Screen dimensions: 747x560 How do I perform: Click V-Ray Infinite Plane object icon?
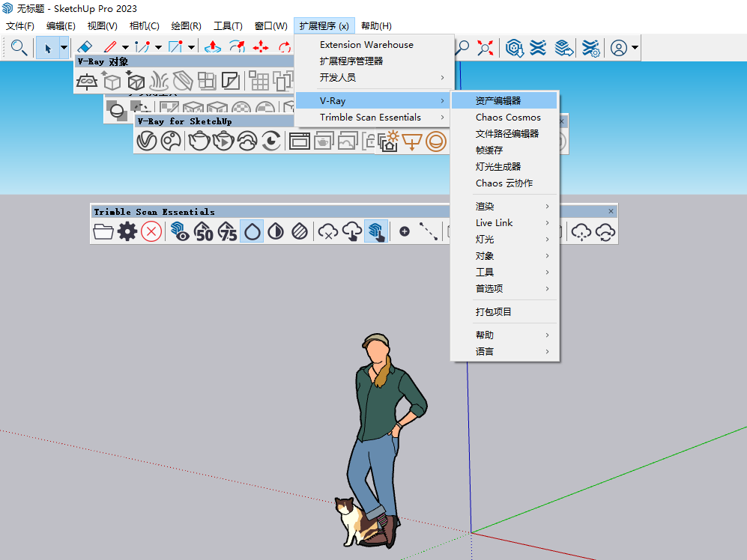(x=87, y=82)
